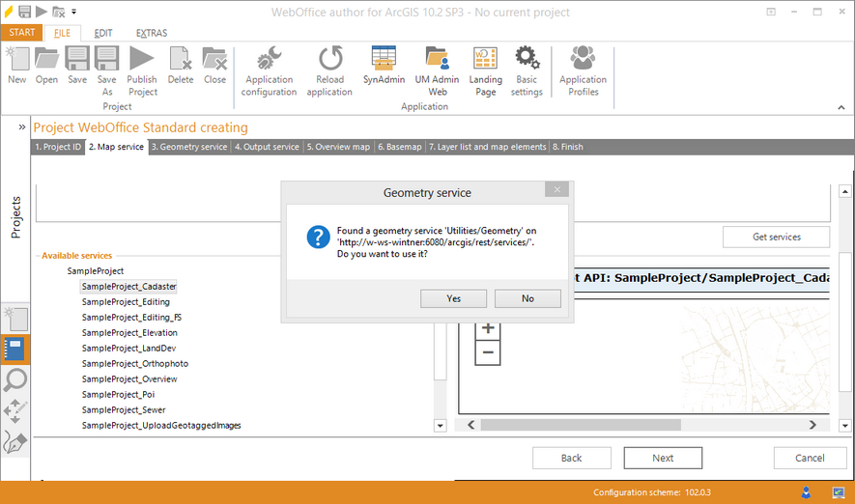Switch to the EDIT ribbon tab

103,33
